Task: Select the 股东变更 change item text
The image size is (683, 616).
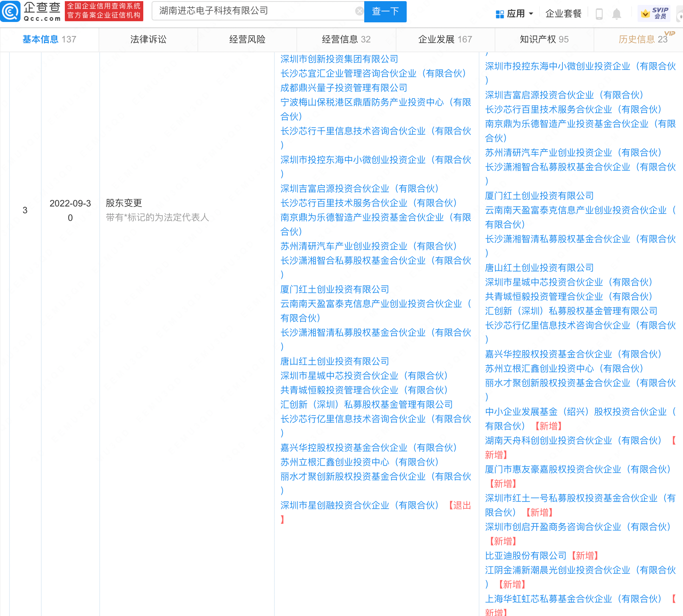Action: (124, 203)
